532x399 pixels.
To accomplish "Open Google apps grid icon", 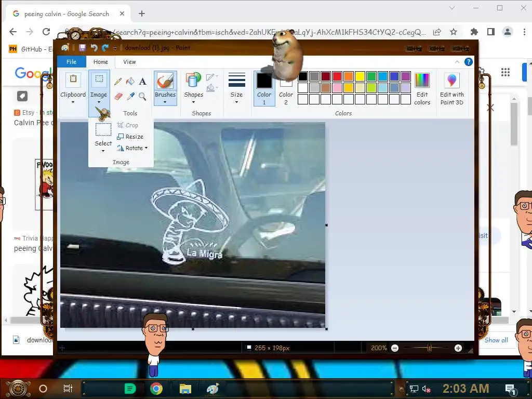I will click(x=506, y=72).
